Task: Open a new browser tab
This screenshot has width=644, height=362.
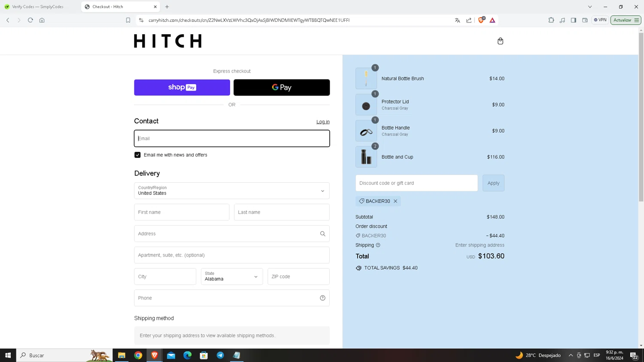Action: (167, 7)
